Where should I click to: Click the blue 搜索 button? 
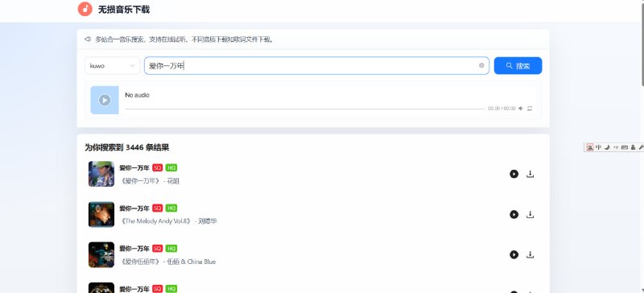pyautogui.click(x=518, y=66)
